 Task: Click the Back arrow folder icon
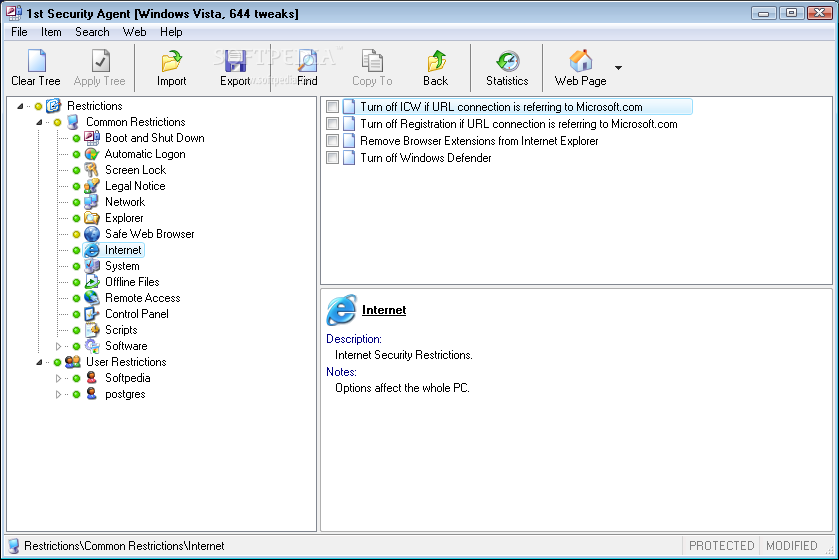tap(436, 60)
